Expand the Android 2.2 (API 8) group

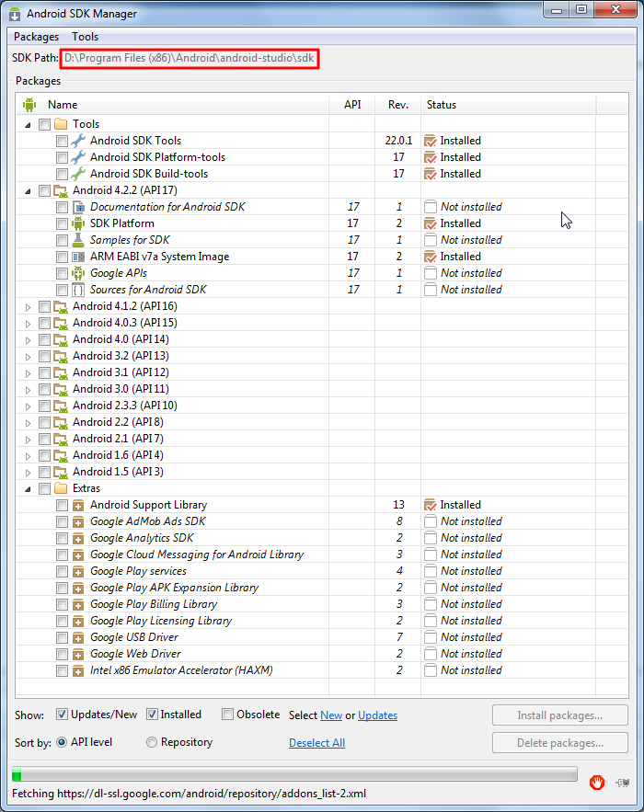pyautogui.click(x=28, y=423)
